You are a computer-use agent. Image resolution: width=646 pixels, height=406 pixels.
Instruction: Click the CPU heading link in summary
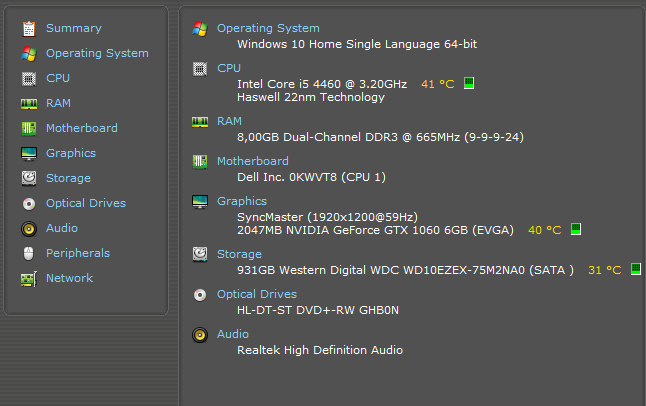229,68
